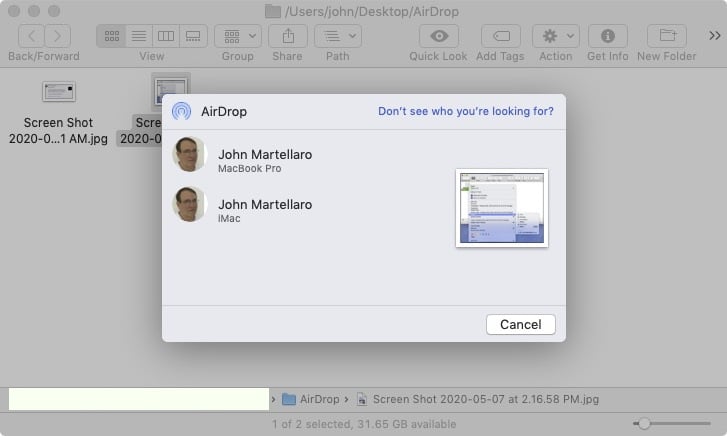
Task: Click the iMac contact avatar
Action: [189, 205]
